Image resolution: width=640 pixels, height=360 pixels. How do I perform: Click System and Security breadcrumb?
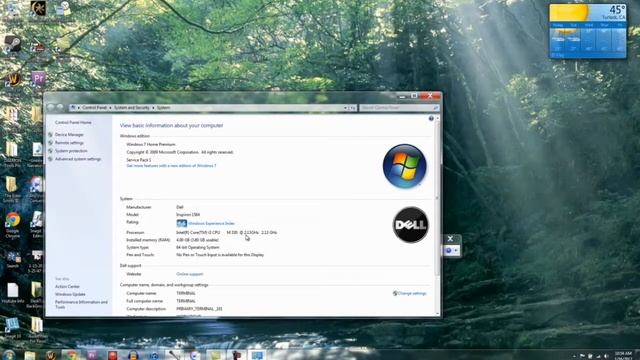coord(131,108)
